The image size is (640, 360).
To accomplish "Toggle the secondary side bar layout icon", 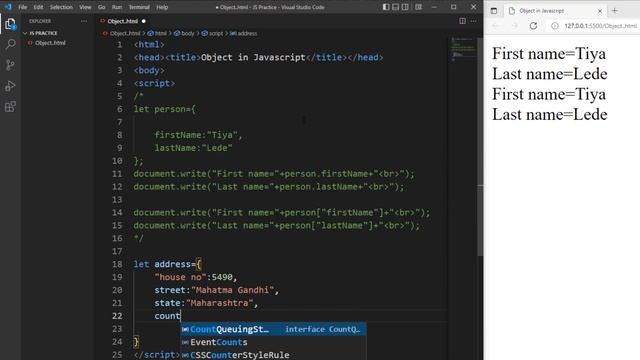I will click(405, 7).
